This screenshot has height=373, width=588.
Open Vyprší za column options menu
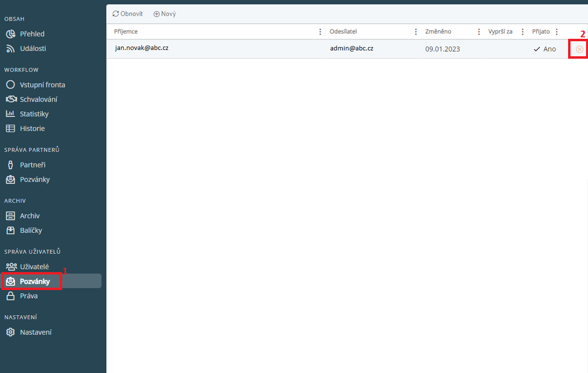[522, 32]
